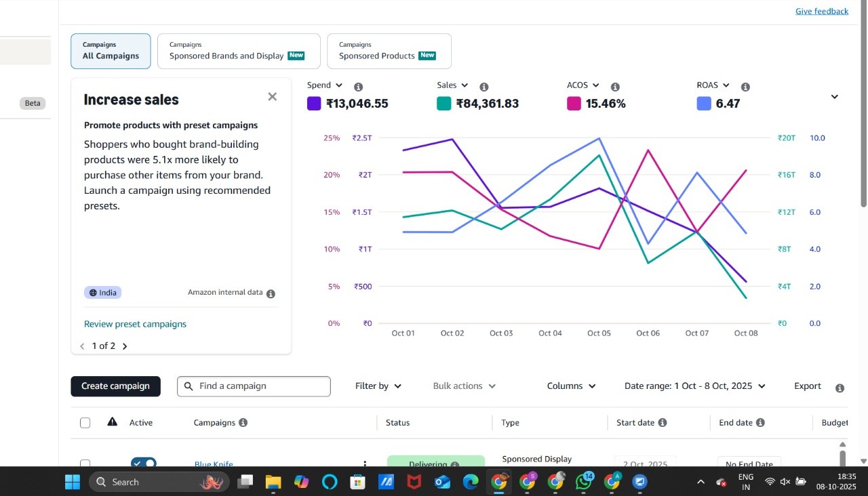Image resolution: width=868 pixels, height=496 pixels.
Task: Go to next recommendation card arrow
Action: point(125,346)
